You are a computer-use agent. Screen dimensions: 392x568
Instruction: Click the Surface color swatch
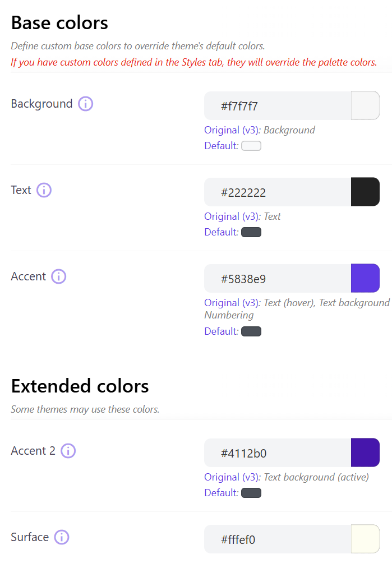click(365, 539)
